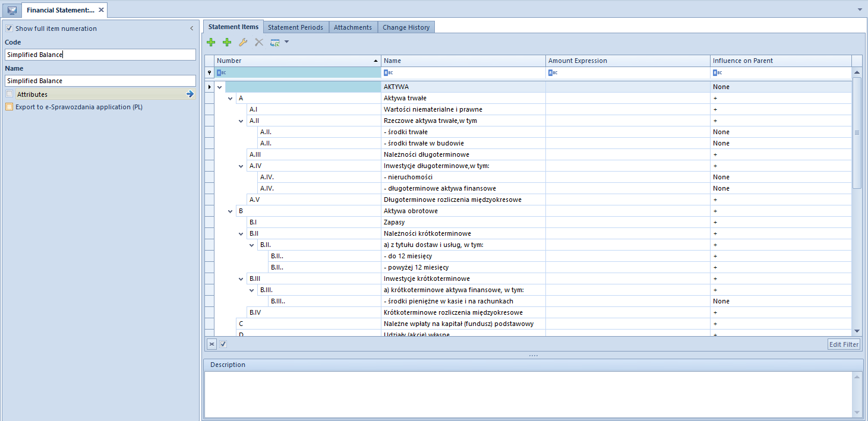
Task: Click the horizontal splitter dots above Description
Action: 533,355
